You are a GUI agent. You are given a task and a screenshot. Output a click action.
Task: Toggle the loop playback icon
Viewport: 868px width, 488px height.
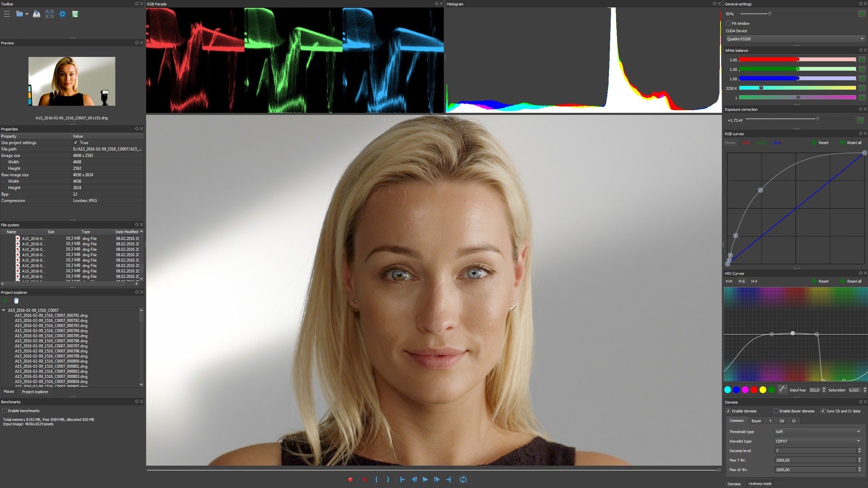point(463,479)
